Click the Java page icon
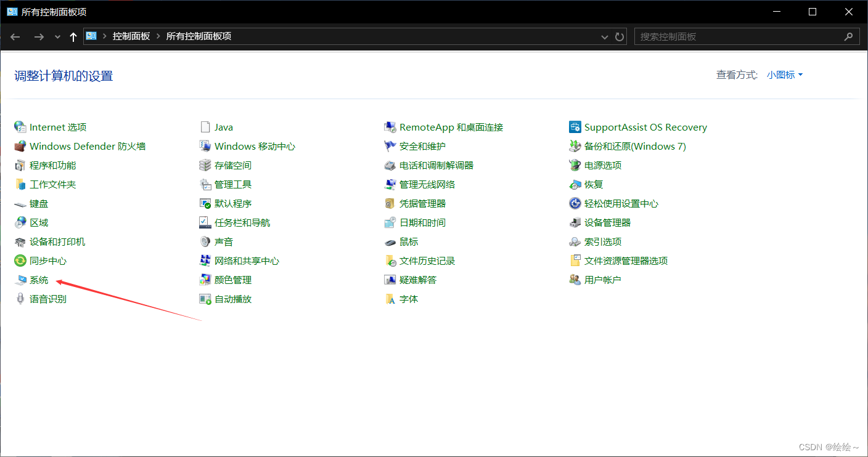Viewport: 868px width, 457px height. 205,127
